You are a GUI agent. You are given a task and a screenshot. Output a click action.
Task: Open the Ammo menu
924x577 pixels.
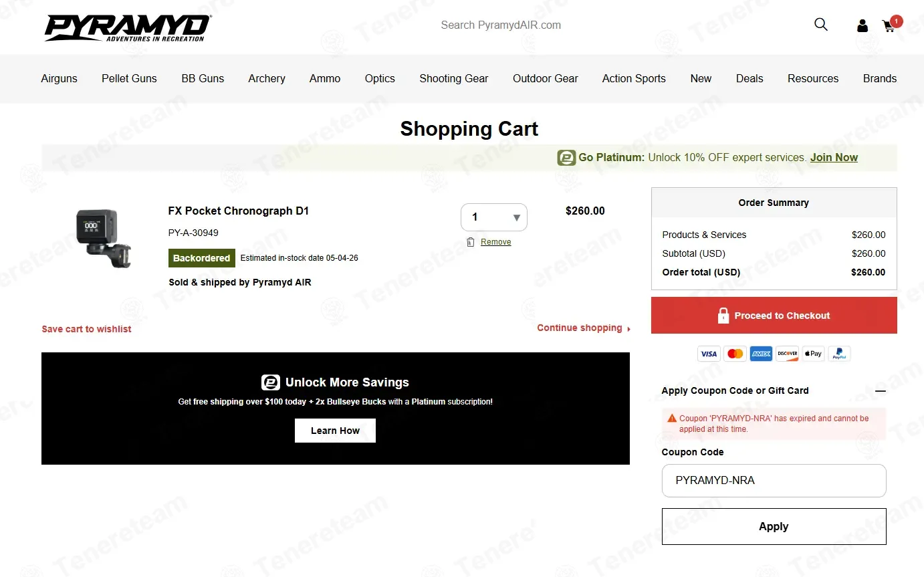325,78
